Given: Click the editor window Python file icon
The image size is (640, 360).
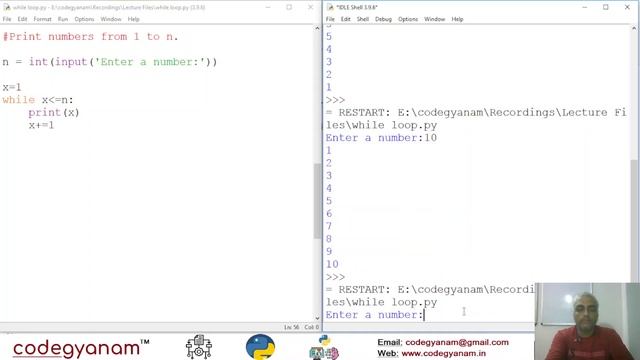Looking at the screenshot, I should click(x=7, y=7).
